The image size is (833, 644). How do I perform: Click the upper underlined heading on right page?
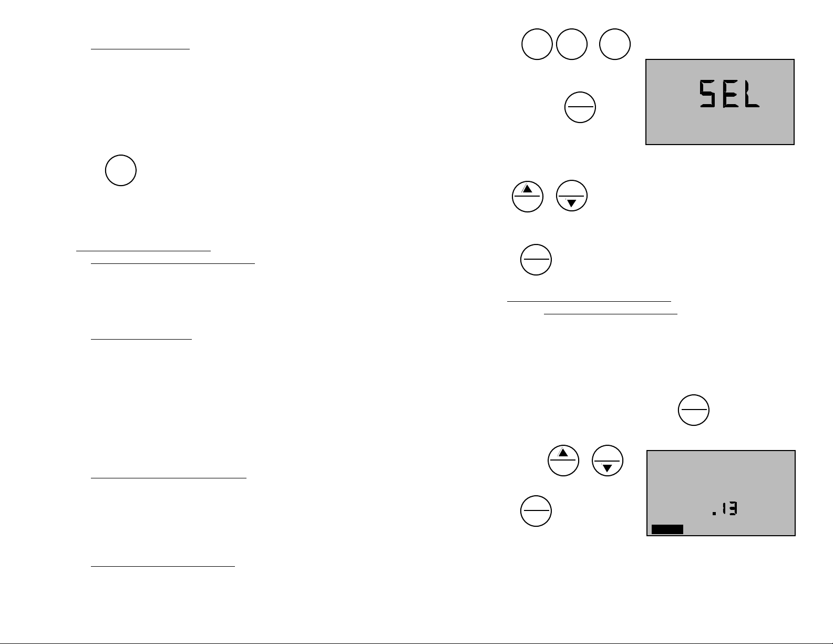[x=589, y=301]
